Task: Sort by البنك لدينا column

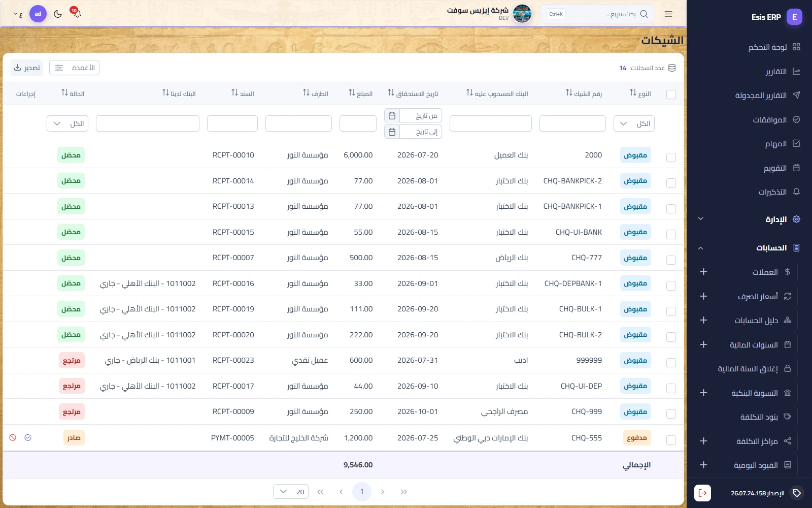Action: tap(165, 93)
